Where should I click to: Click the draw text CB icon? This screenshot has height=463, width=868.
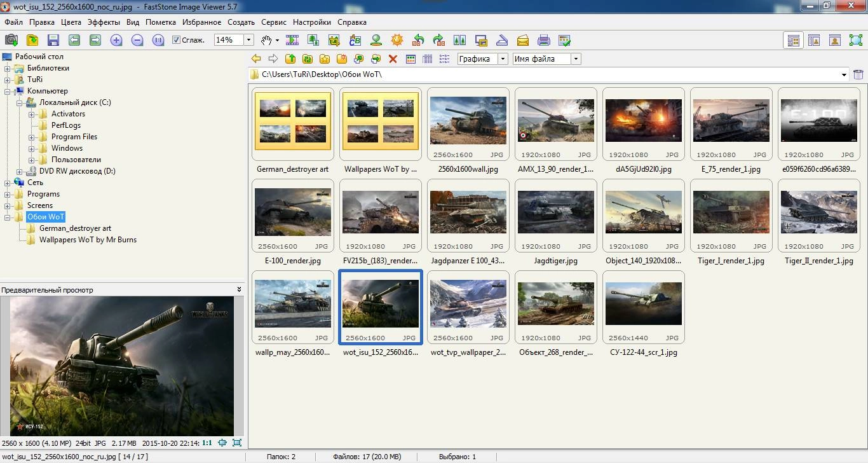point(355,40)
